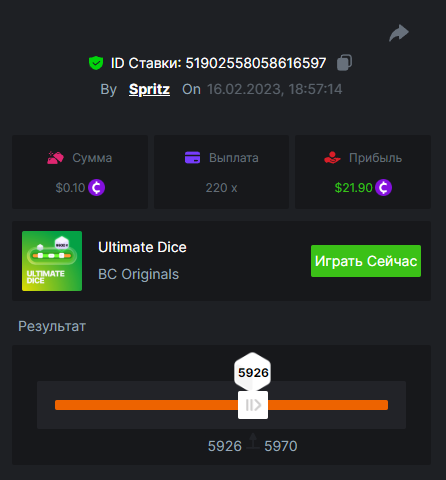
Task: Click the purple coin next to $0.10
Action: point(97,188)
